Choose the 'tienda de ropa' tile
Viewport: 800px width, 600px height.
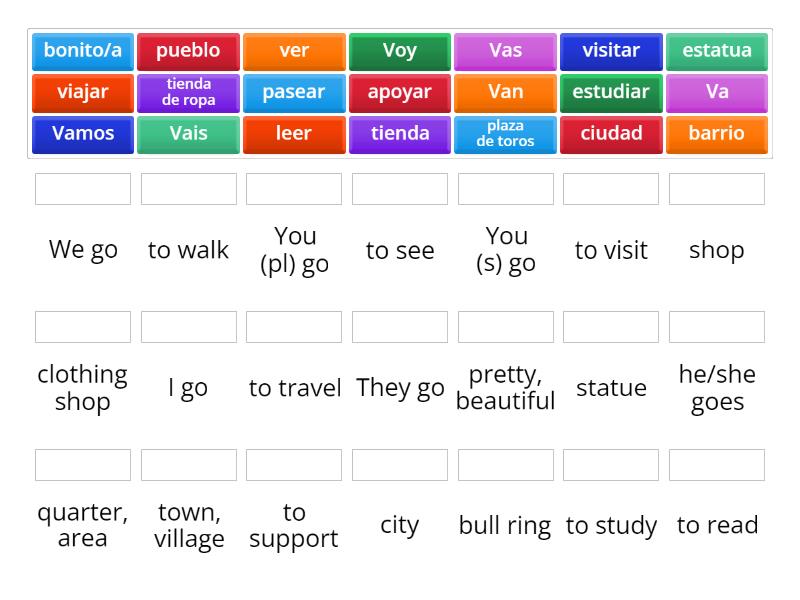tap(188, 92)
